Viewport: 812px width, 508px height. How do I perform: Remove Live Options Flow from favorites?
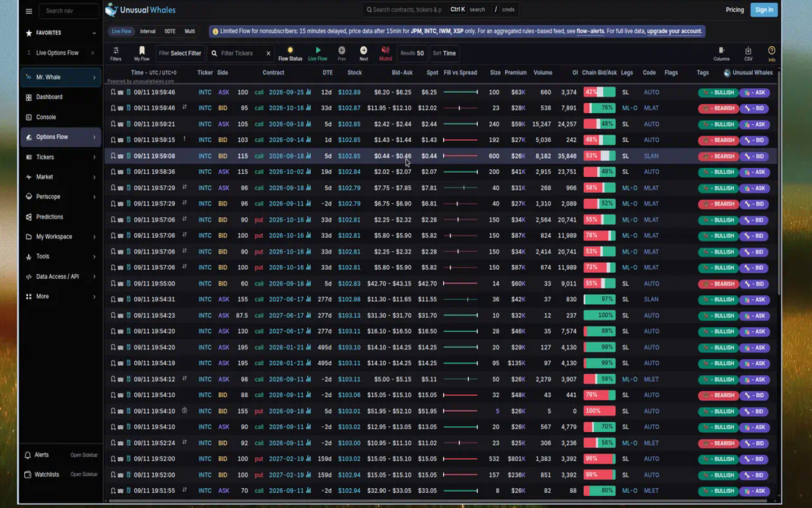tap(92, 53)
